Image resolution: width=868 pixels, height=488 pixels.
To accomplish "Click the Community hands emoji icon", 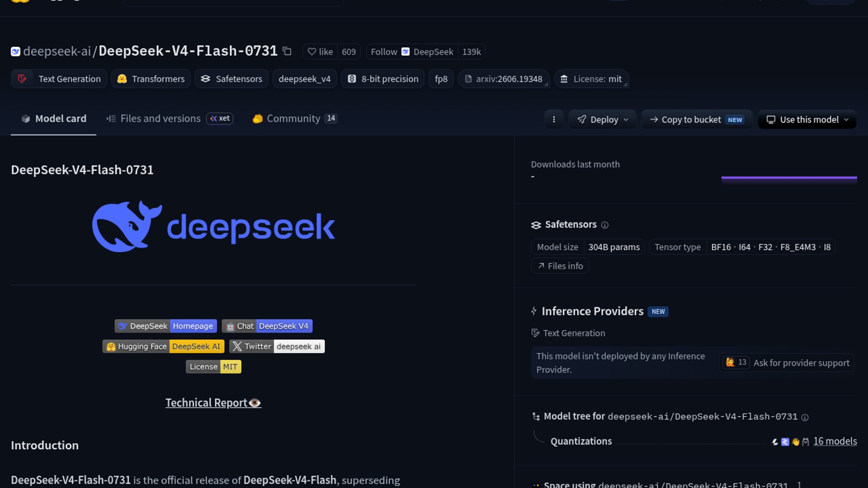I will tap(257, 119).
